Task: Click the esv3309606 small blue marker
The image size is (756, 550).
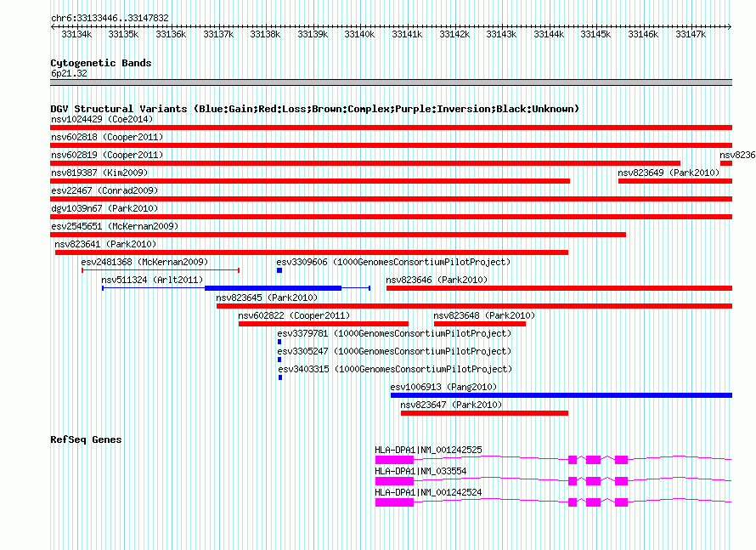Action: pyautogui.click(x=279, y=270)
